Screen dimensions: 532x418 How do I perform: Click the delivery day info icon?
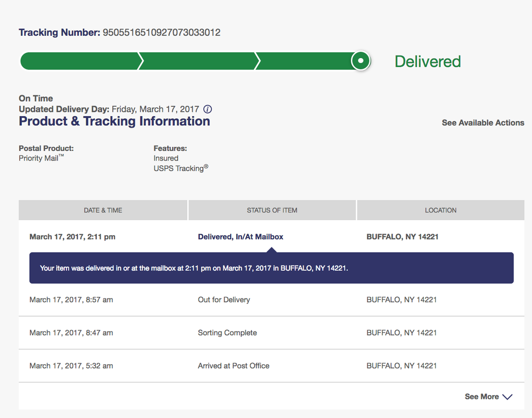(x=208, y=109)
